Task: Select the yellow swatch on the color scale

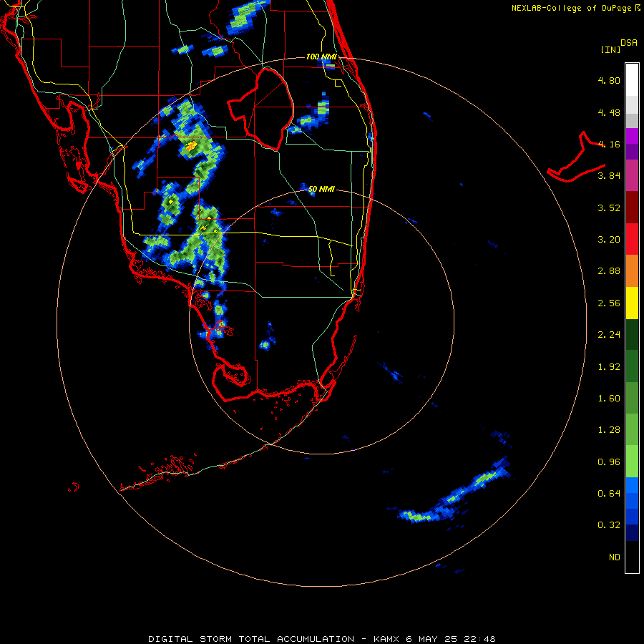Action: [632, 303]
